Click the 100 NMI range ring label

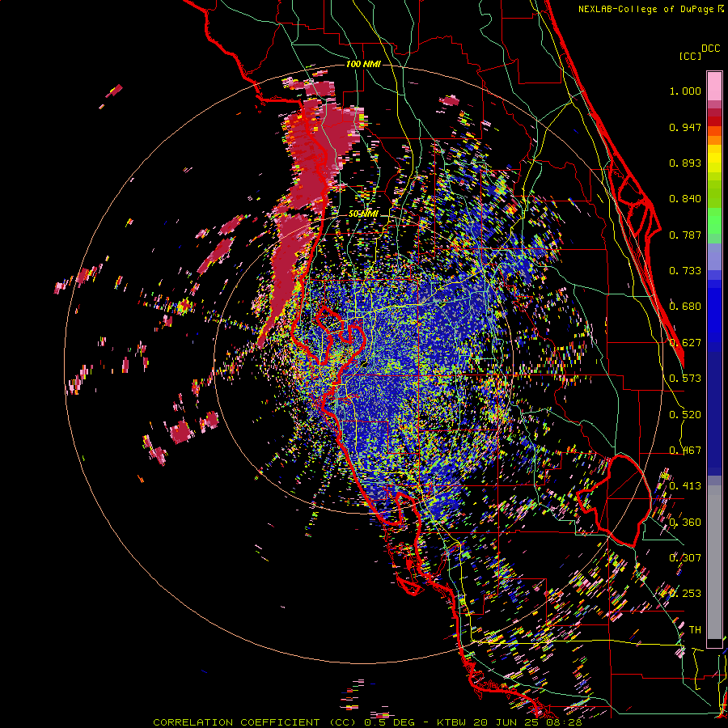click(x=363, y=64)
